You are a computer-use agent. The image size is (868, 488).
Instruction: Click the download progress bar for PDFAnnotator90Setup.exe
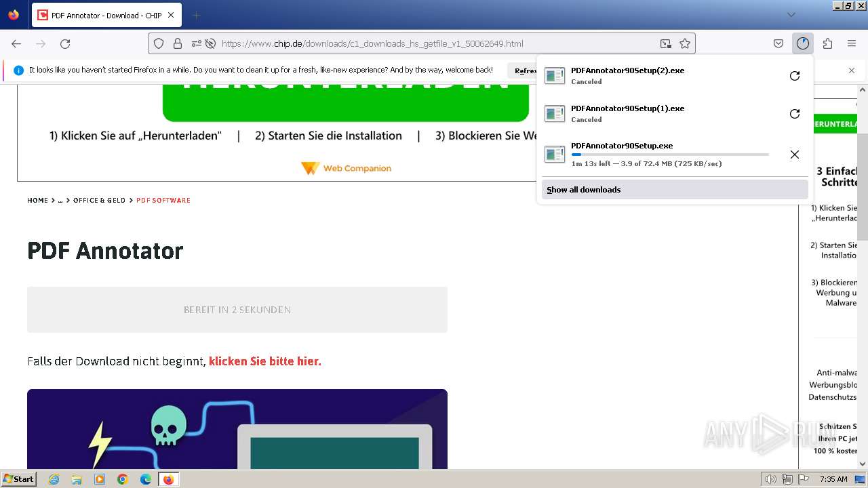670,155
